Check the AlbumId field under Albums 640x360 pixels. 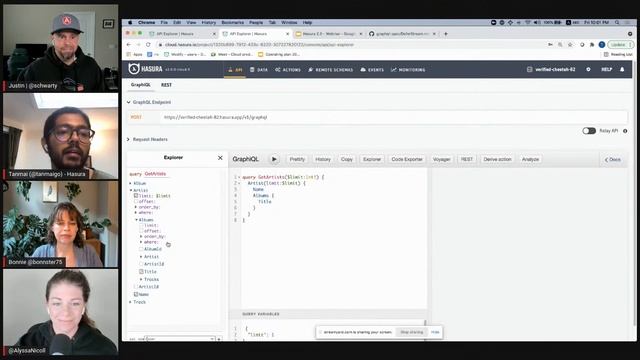[141, 249]
